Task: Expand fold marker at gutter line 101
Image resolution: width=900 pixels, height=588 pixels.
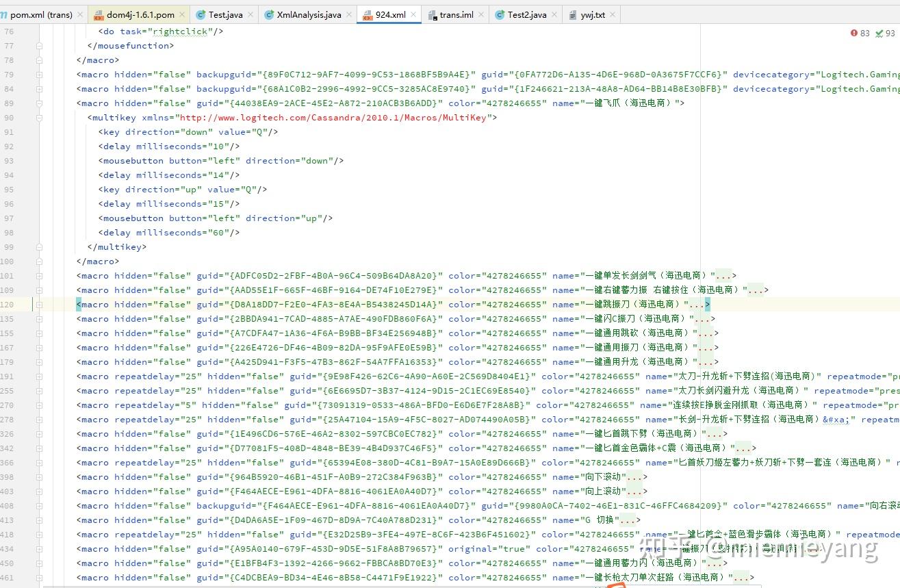Action: coord(39,276)
